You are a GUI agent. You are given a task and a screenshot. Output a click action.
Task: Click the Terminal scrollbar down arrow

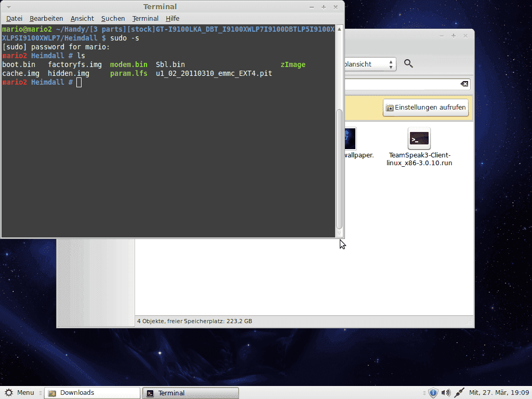(x=339, y=233)
